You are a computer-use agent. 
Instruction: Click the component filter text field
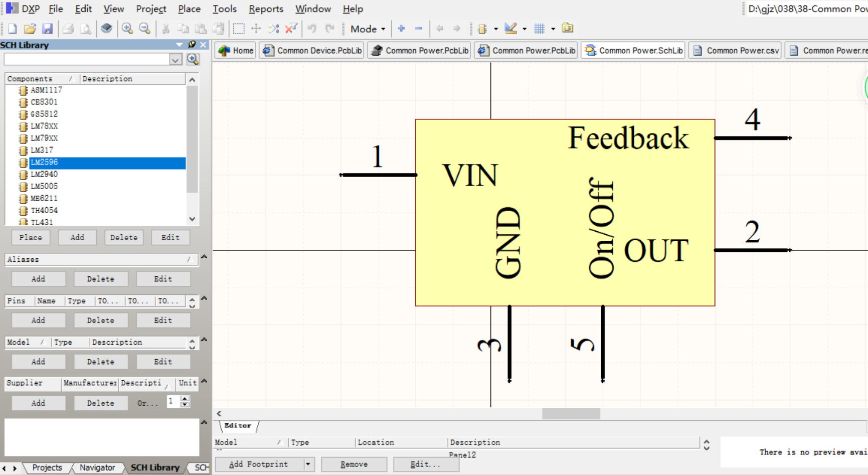(87, 60)
